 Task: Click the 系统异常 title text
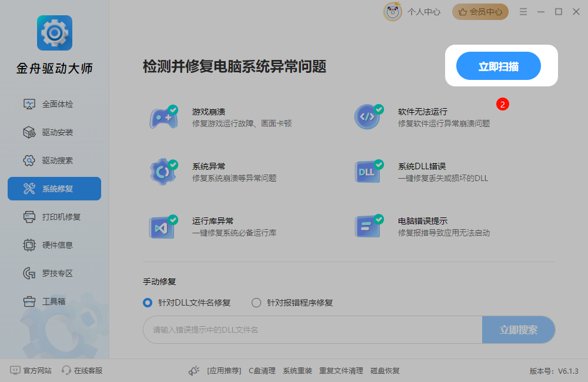click(x=209, y=166)
